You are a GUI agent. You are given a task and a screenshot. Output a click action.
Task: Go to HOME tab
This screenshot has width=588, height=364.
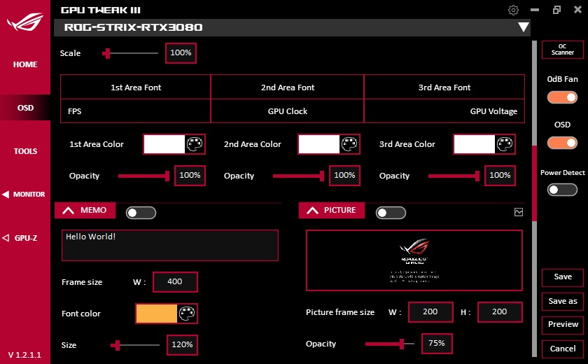point(25,64)
